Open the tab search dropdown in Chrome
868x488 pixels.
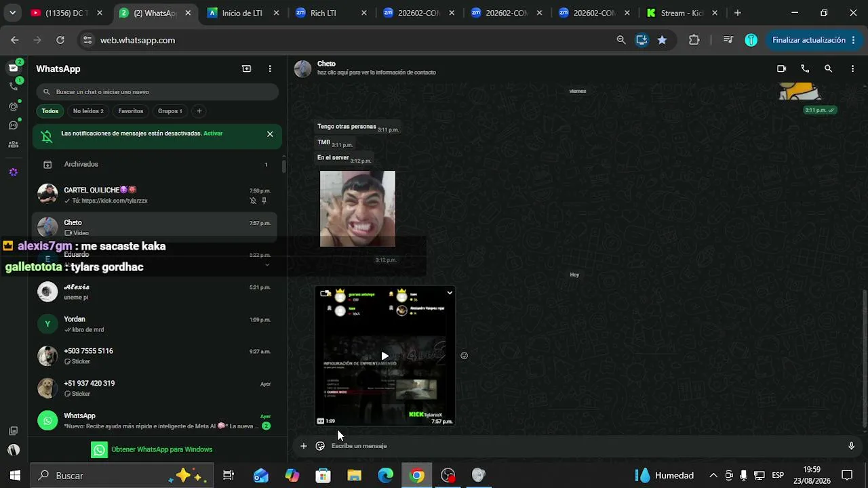tap(12, 13)
